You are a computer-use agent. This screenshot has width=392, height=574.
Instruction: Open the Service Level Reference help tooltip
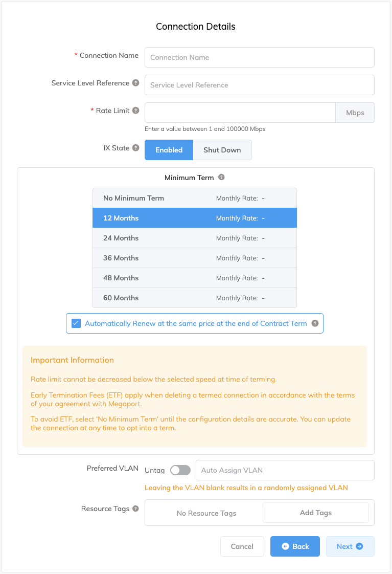pyautogui.click(x=135, y=83)
